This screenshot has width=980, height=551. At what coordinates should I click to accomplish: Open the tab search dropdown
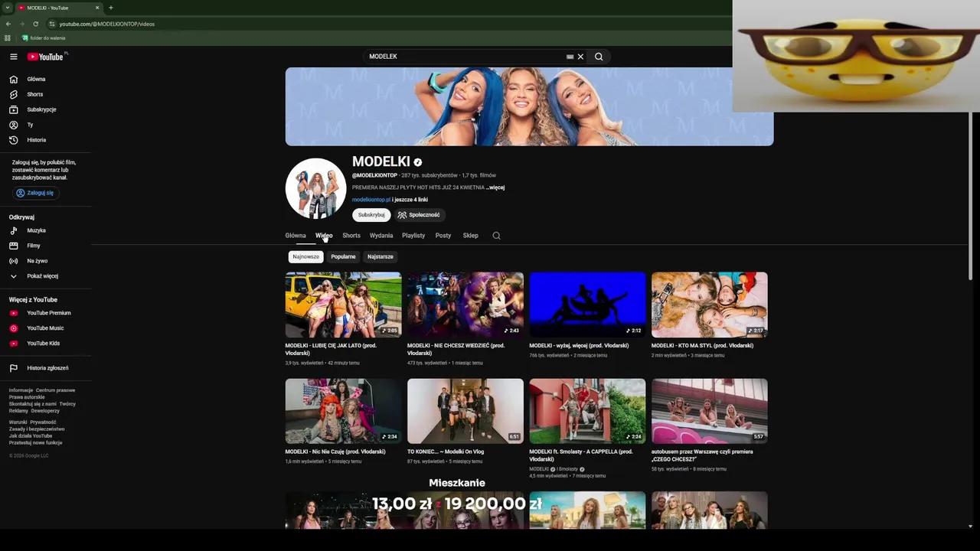pyautogui.click(x=7, y=8)
